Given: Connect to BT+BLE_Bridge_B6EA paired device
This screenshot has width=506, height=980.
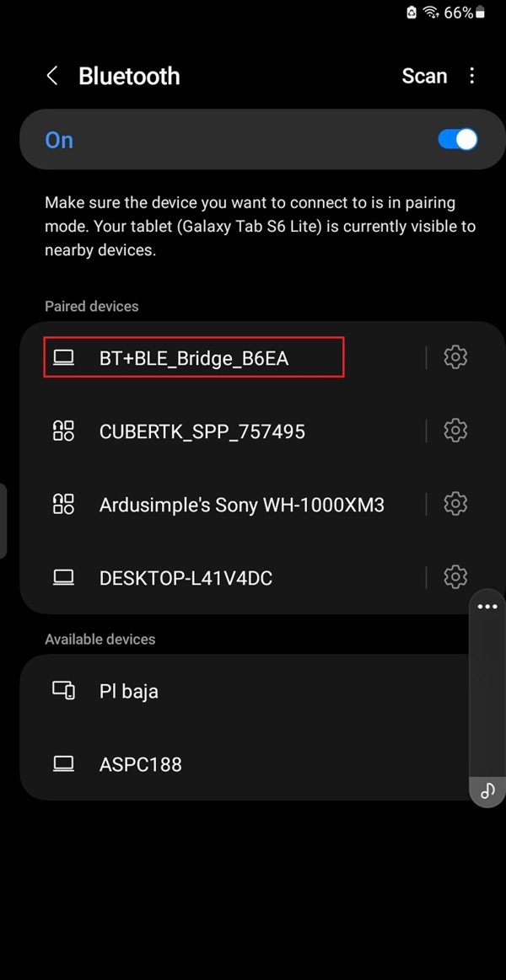Looking at the screenshot, I should tap(194, 358).
